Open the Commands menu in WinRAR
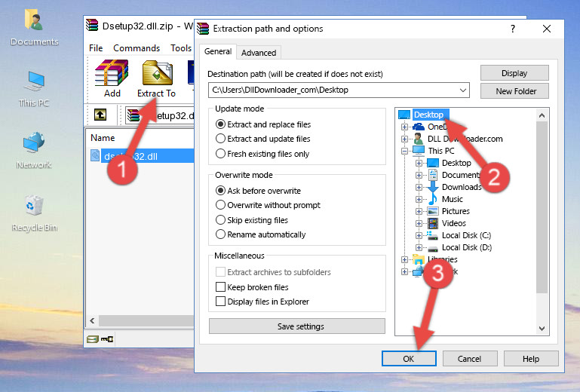Viewport: 580px width, 392px height. [137, 48]
